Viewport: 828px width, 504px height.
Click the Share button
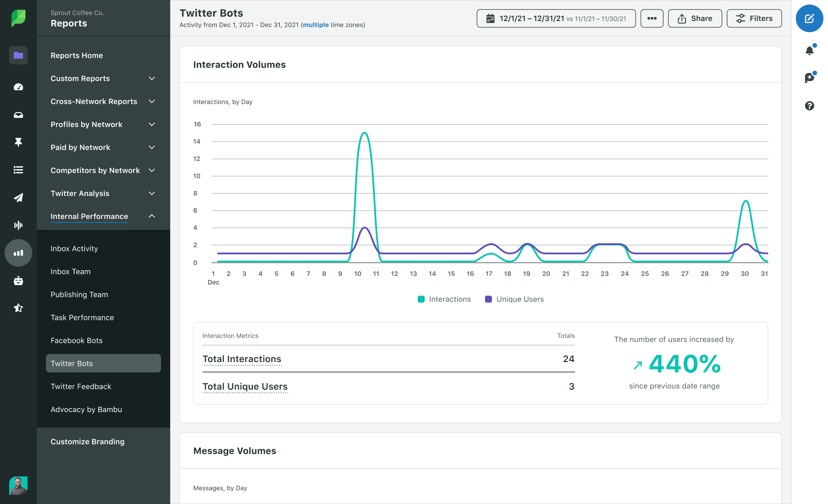point(695,18)
